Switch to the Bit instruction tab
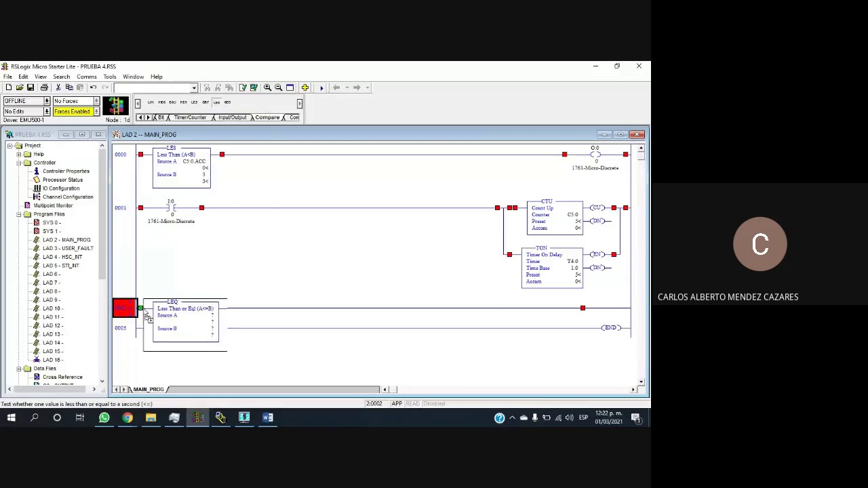The image size is (868, 488). point(161,118)
